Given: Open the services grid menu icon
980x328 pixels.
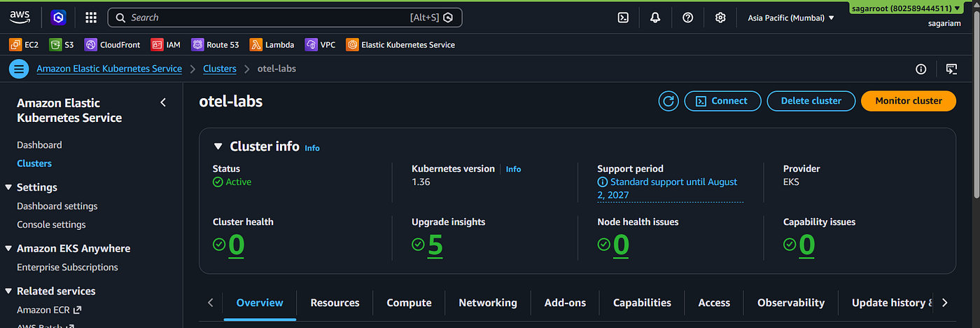Looking at the screenshot, I should point(91,18).
